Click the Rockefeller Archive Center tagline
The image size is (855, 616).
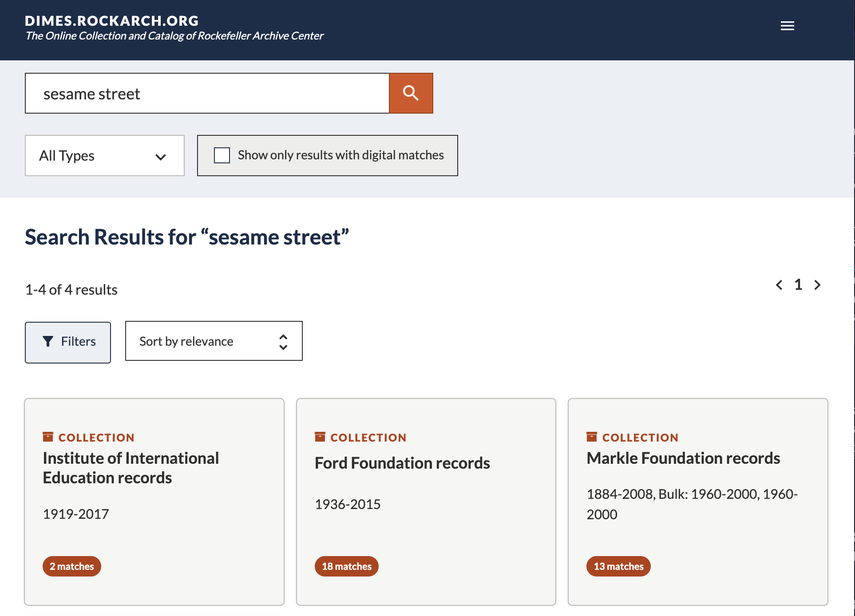(174, 36)
